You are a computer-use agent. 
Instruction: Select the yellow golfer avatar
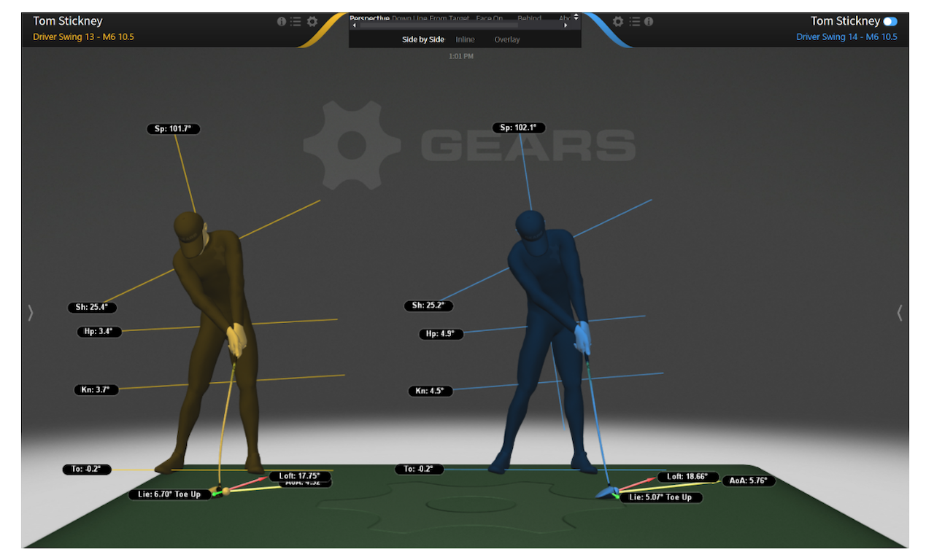212,343
